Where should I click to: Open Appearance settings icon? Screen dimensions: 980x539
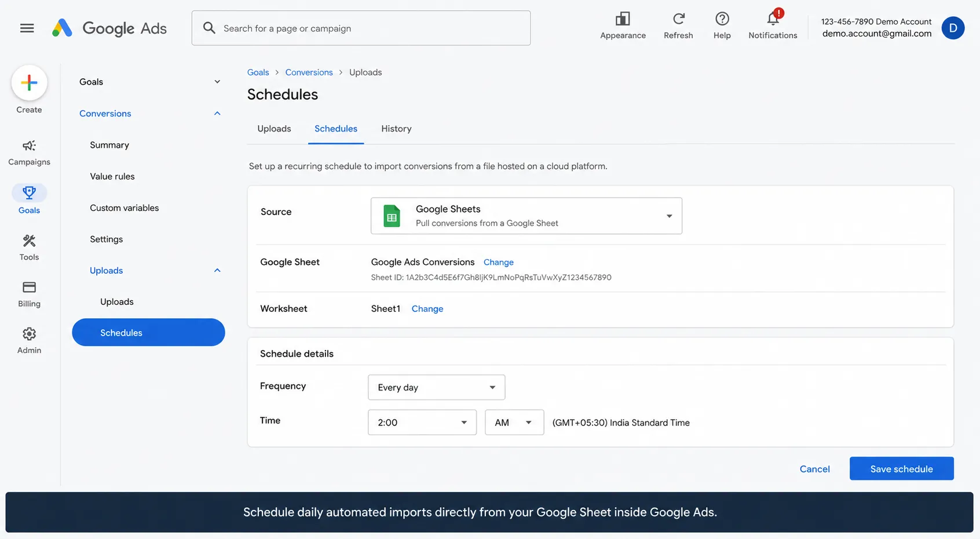pyautogui.click(x=623, y=19)
